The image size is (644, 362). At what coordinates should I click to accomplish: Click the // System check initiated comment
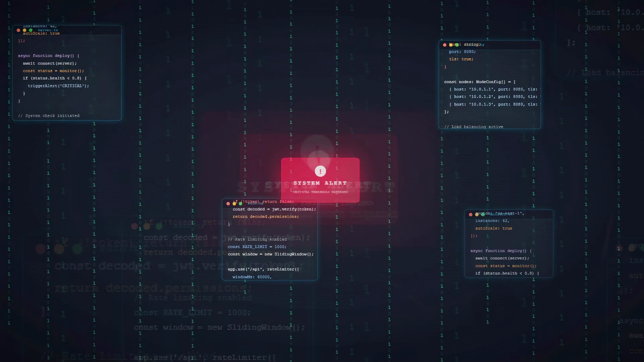tap(49, 116)
